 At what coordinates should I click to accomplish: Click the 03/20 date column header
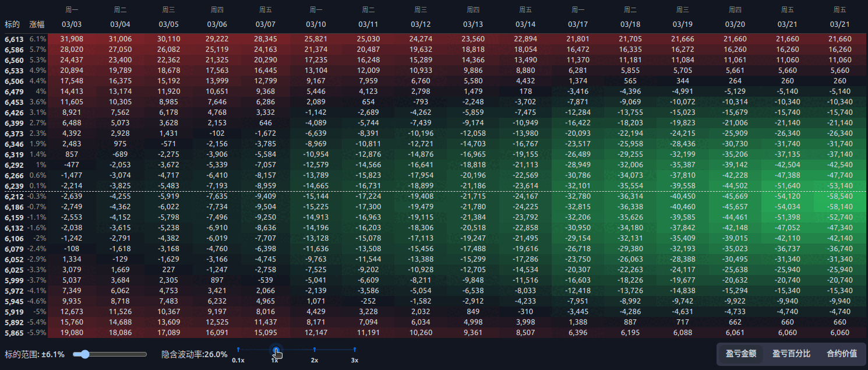pyautogui.click(x=735, y=24)
